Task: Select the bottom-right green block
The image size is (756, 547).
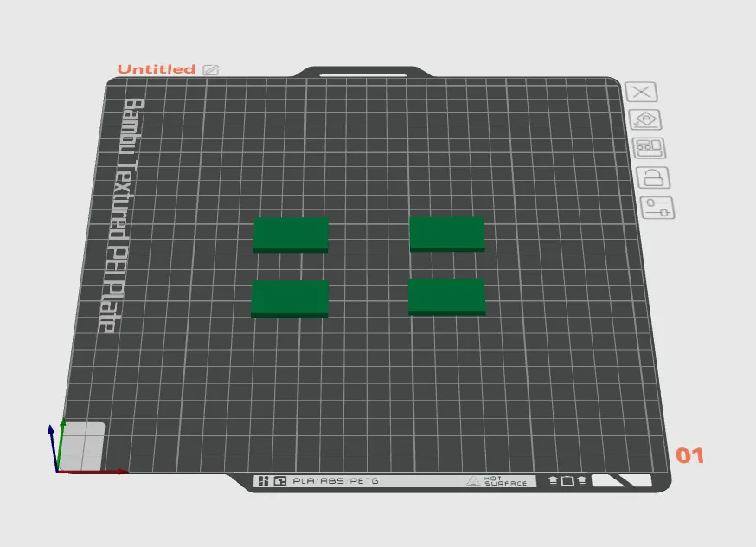Action: pos(446,296)
